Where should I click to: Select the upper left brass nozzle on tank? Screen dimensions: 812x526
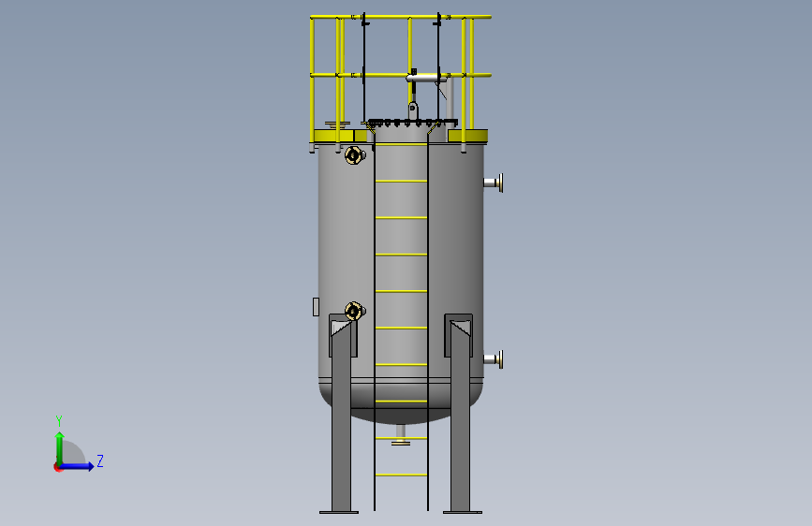355,155
